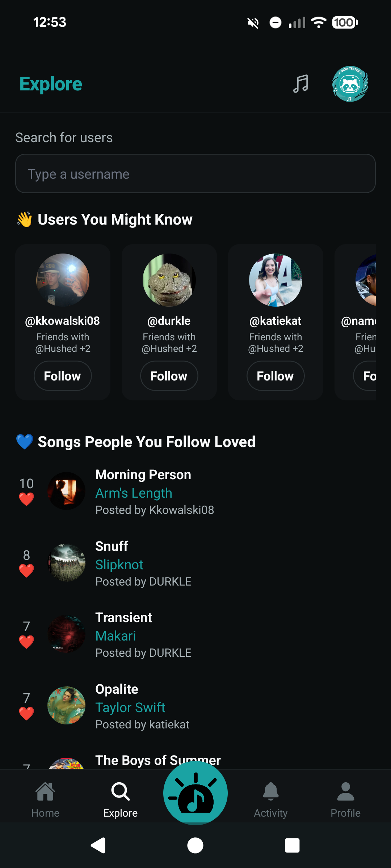Open the music note icon in header
The width and height of the screenshot is (391, 868).
(300, 84)
